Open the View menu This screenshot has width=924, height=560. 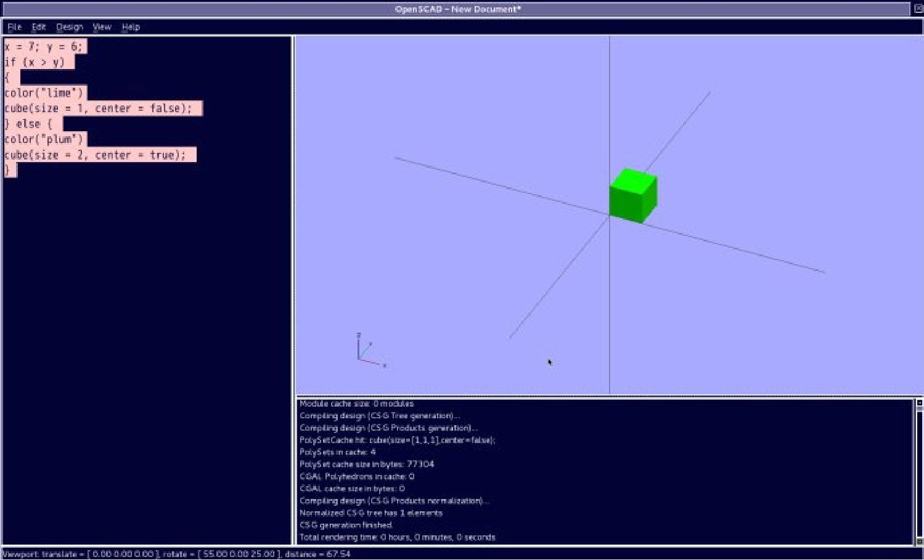[102, 27]
